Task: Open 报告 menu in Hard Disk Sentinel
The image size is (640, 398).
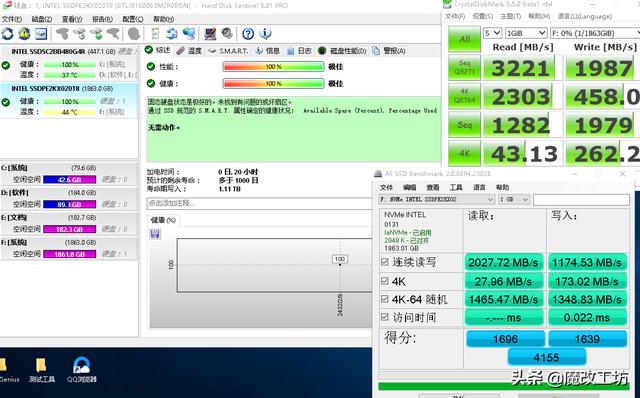Action: (x=102, y=19)
